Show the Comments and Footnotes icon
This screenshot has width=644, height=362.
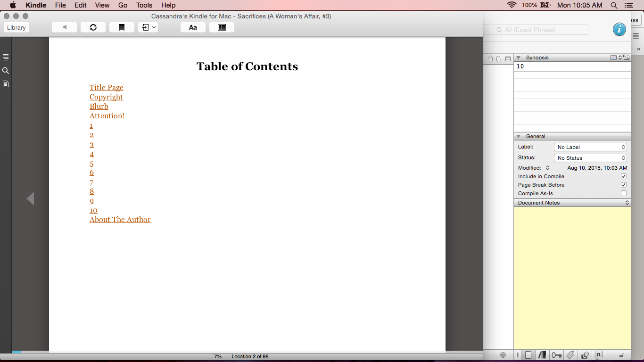click(x=599, y=355)
